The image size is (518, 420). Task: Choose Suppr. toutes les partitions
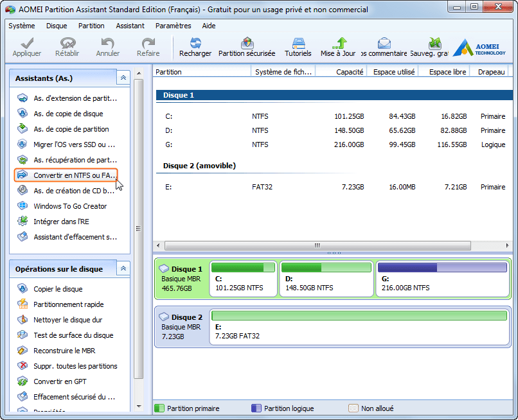67,366
